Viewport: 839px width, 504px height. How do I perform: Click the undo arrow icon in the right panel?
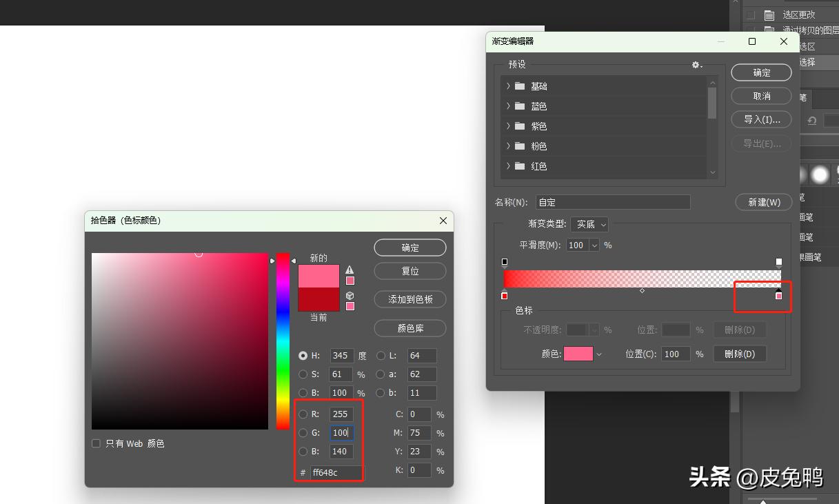tap(812, 121)
